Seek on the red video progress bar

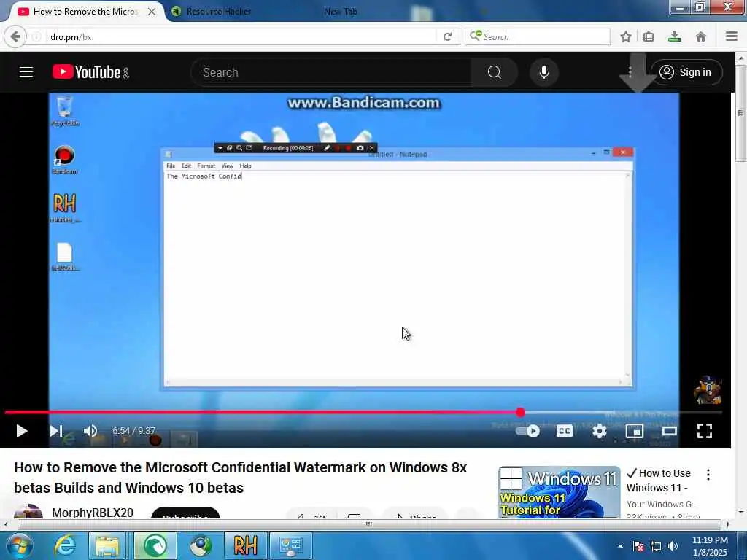tap(364, 413)
